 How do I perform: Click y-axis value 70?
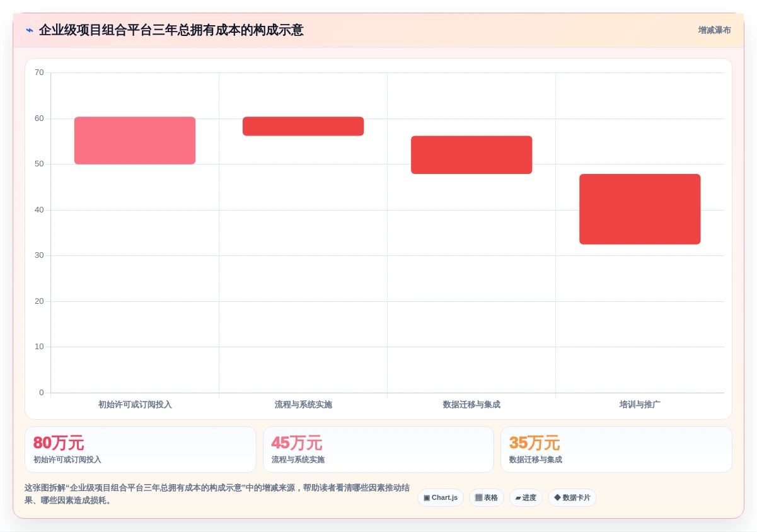pyautogui.click(x=39, y=72)
